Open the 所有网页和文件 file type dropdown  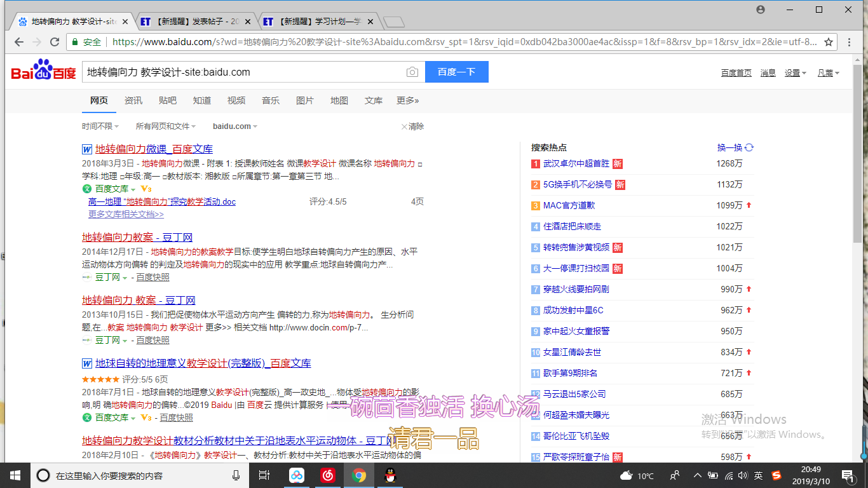click(166, 126)
